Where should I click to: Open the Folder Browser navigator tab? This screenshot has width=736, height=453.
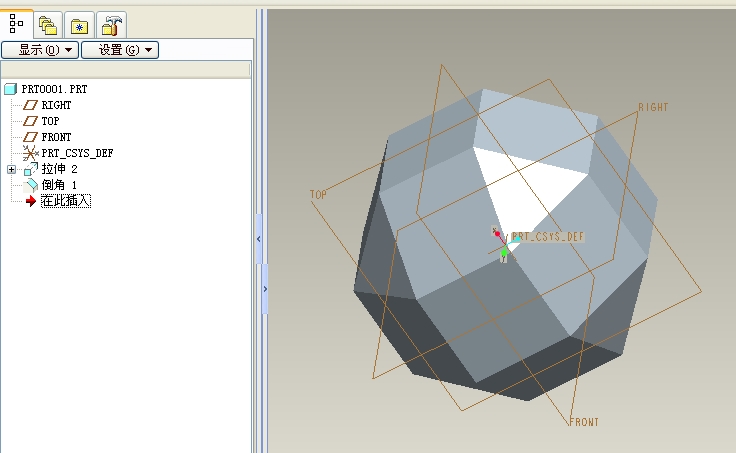pyautogui.click(x=48, y=25)
